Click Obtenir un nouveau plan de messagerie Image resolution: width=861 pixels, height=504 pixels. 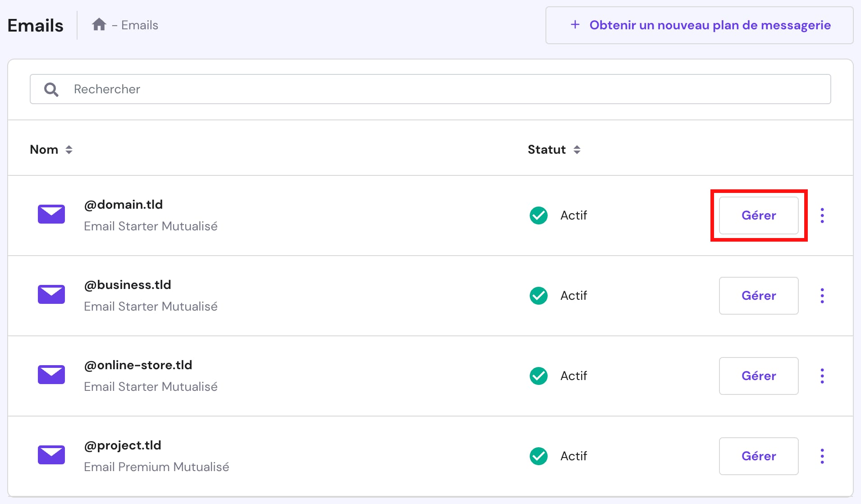[x=699, y=25]
